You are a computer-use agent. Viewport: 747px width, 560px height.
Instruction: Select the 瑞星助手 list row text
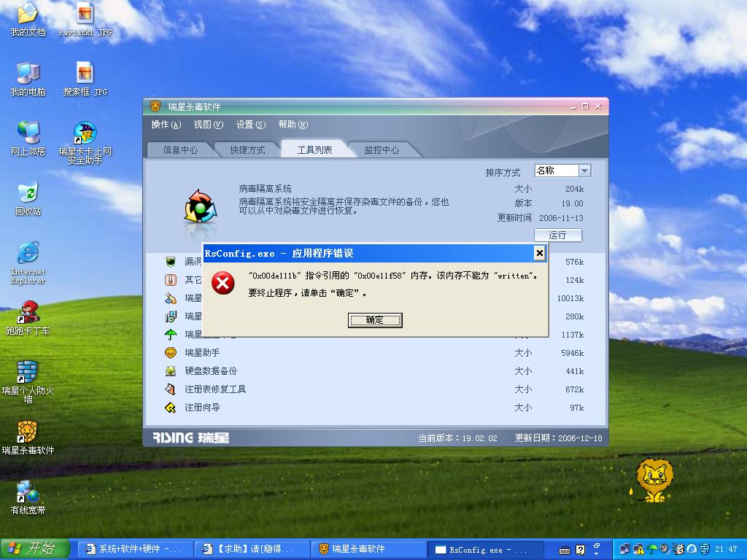coord(202,353)
